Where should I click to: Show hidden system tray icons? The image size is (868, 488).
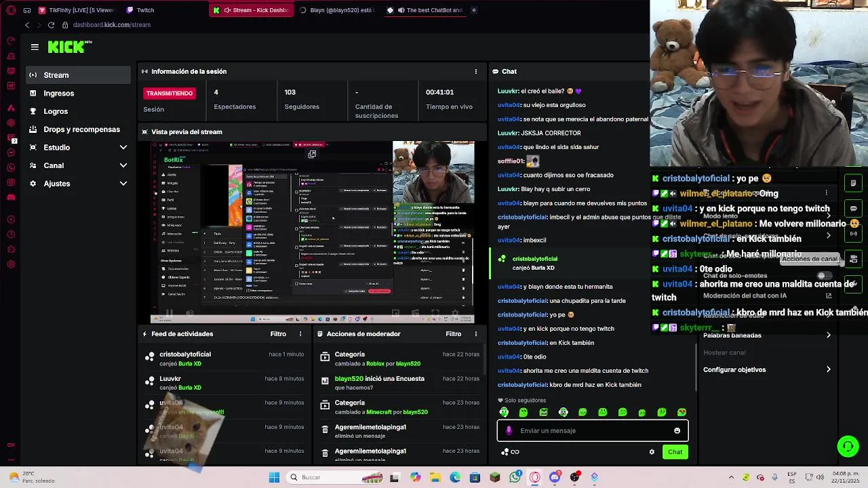click(731, 477)
